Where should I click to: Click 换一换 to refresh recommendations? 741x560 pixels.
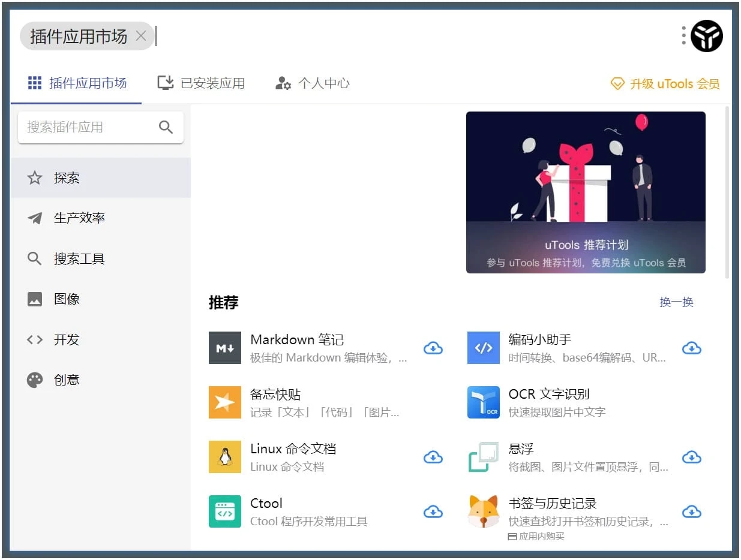click(x=676, y=302)
